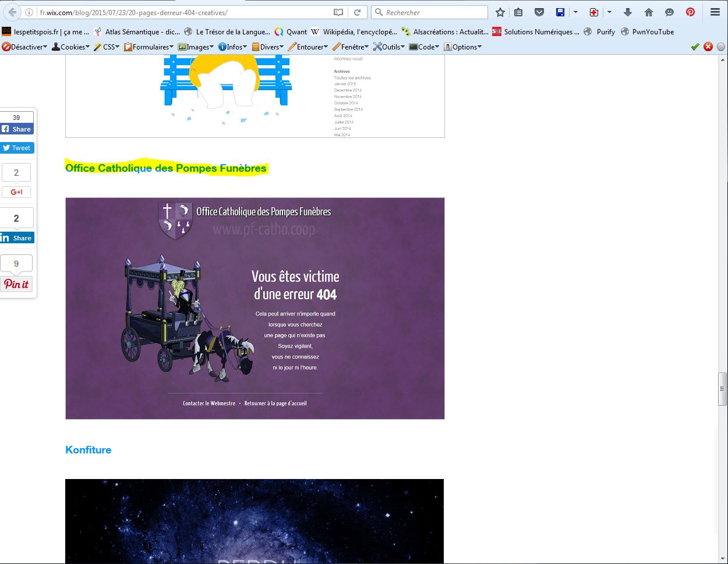Open PwnYouTube bookmarklet
Image resolution: width=728 pixels, height=564 pixels.
(x=647, y=32)
